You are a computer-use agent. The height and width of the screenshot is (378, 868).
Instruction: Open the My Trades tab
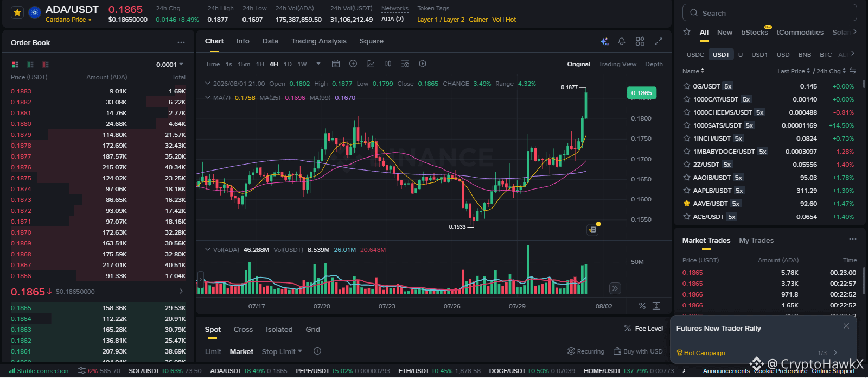pos(756,240)
